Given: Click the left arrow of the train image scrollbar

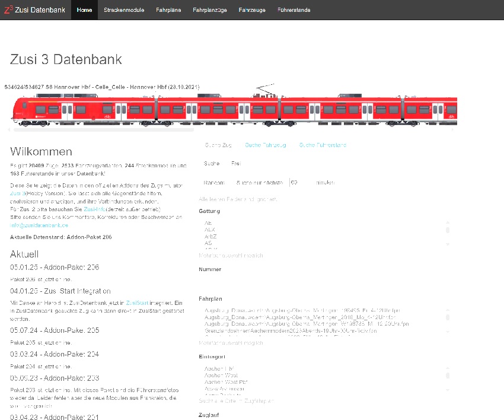Looking at the screenshot, I should [8, 129].
